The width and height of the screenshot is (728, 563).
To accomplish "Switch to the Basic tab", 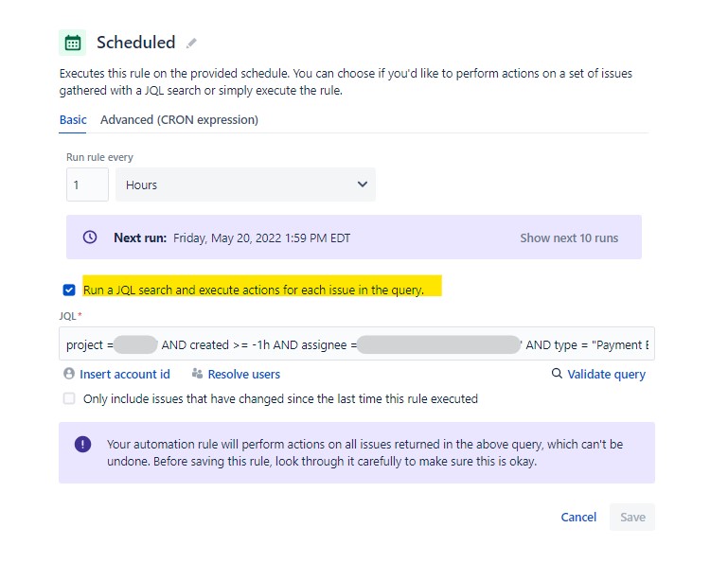I will coord(73,120).
